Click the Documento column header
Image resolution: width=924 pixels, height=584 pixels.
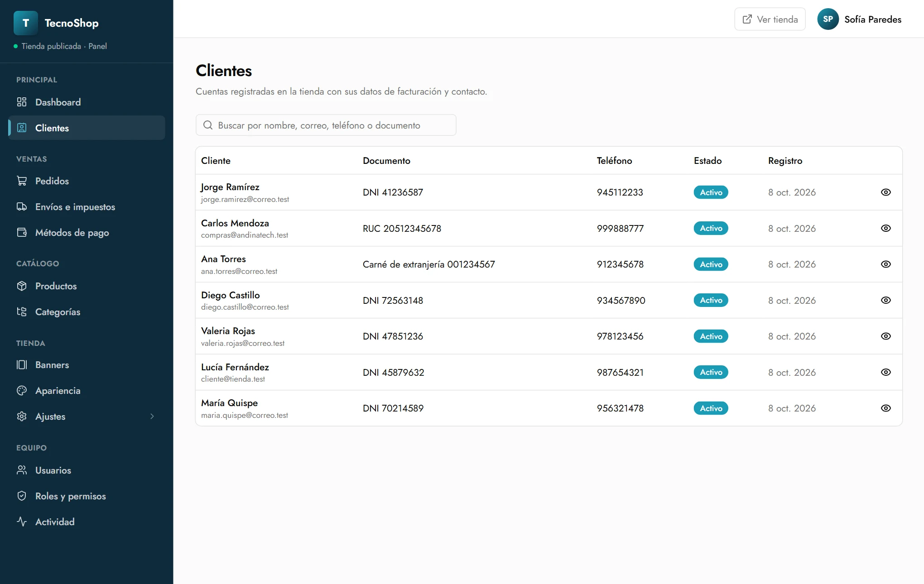tap(386, 161)
